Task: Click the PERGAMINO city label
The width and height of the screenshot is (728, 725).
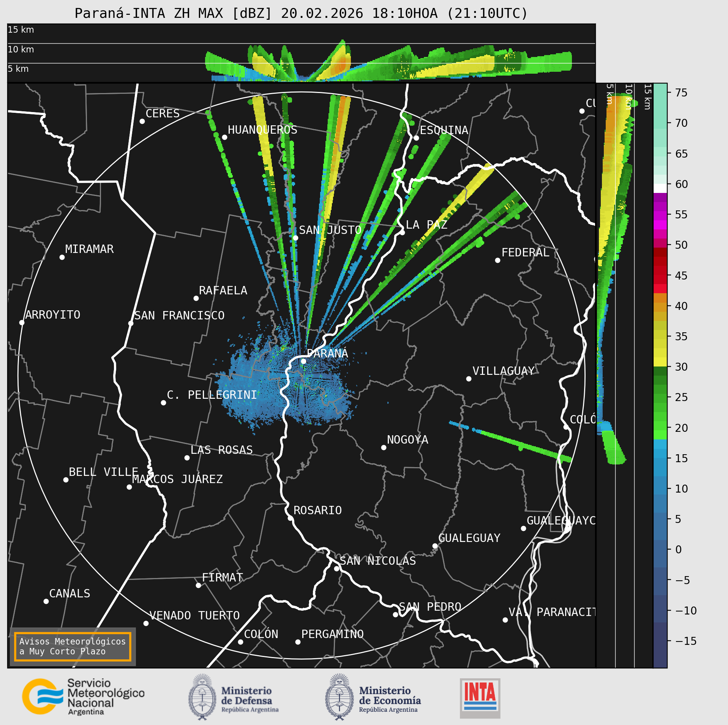Action: [x=332, y=634]
